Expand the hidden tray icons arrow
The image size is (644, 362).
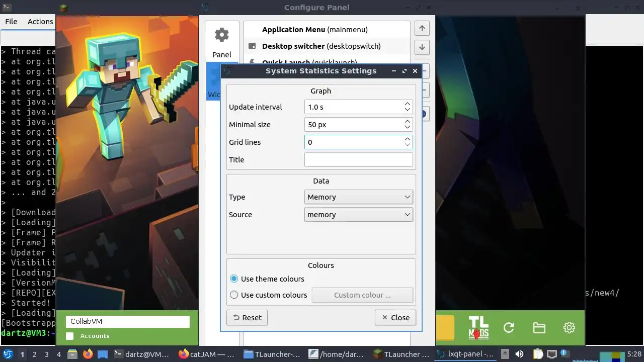(x=506, y=354)
